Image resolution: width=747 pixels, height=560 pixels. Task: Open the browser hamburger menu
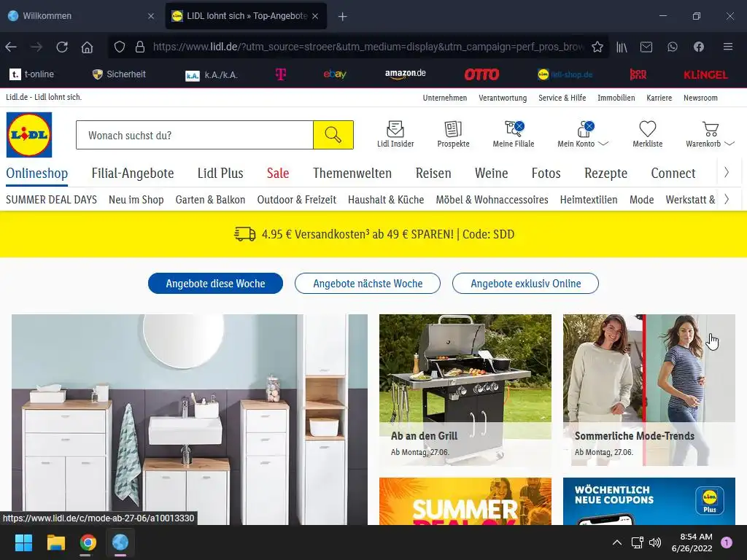(727, 47)
